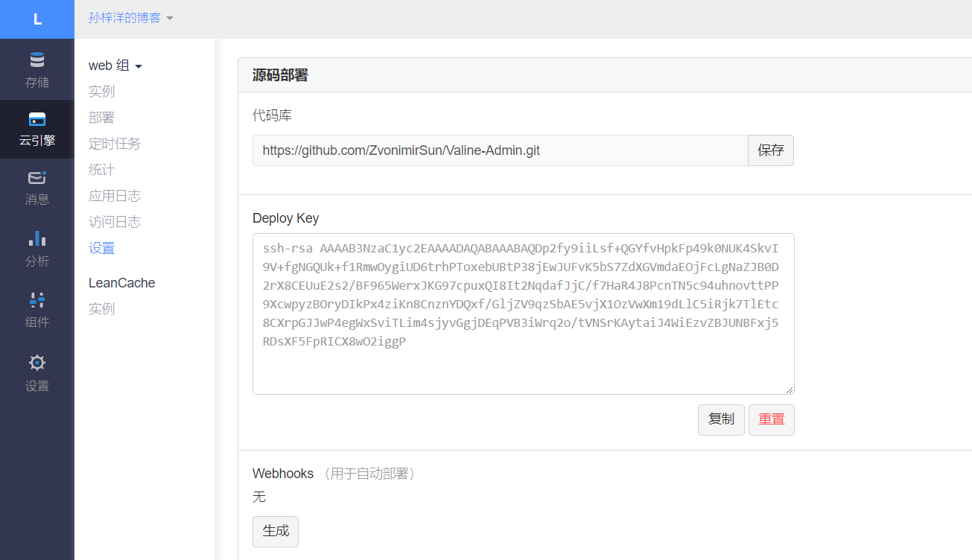Go to the 部署 deploy page
The width and height of the screenshot is (972, 560).
[101, 118]
